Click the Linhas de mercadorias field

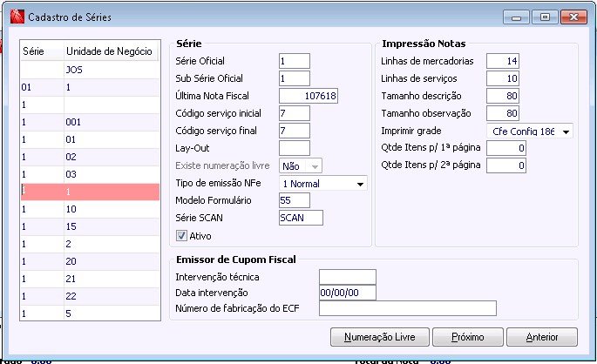pos(503,61)
